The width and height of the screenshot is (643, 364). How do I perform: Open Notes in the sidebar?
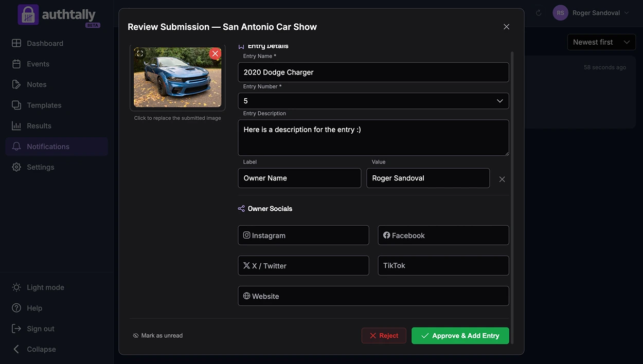click(57, 84)
